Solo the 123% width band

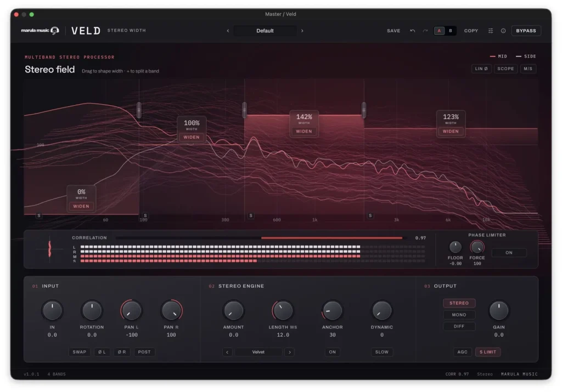click(370, 215)
